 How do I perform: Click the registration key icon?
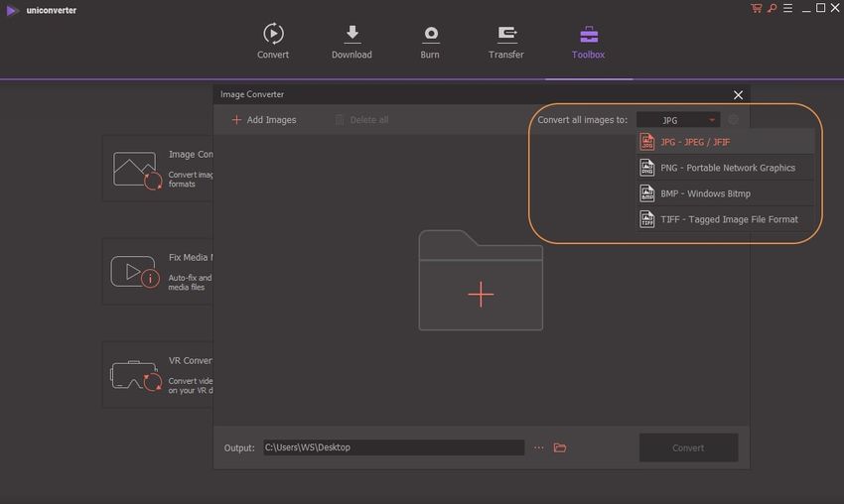click(x=771, y=8)
